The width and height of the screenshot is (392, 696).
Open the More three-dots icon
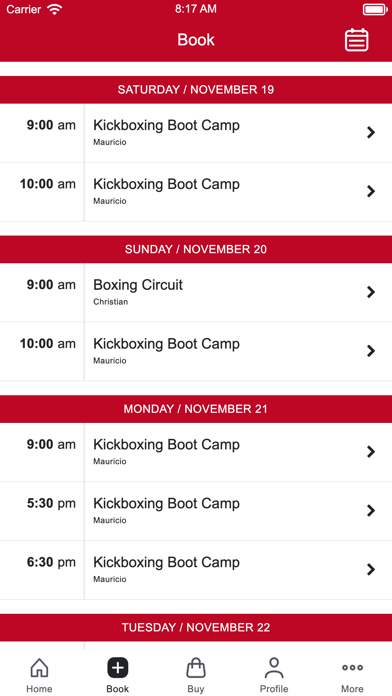pyautogui.click(x=352, y=667)
